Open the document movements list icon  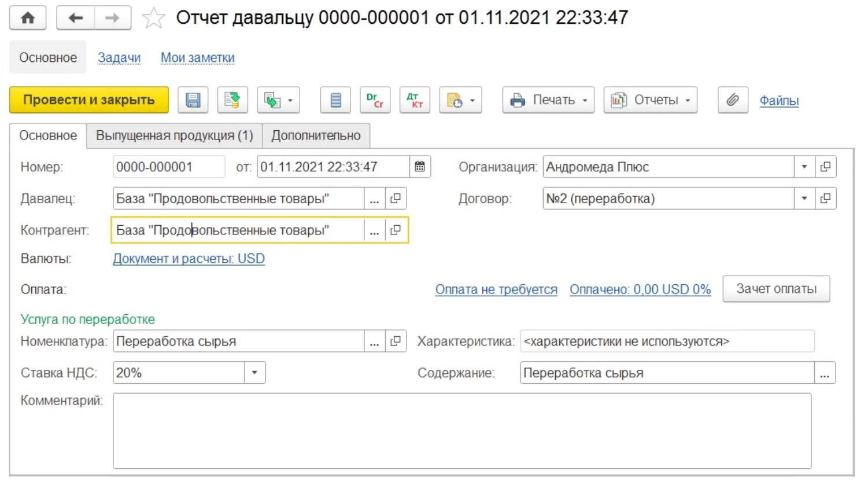pos(335,100)
